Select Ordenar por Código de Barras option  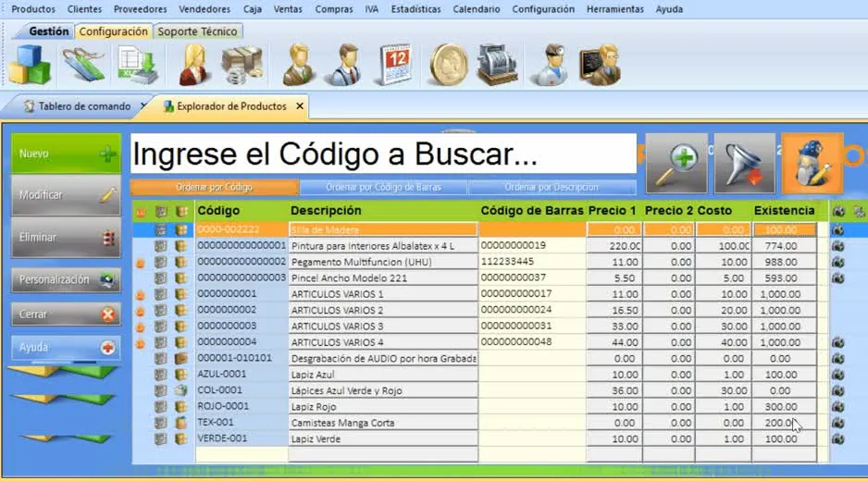(x=384, y=187)
